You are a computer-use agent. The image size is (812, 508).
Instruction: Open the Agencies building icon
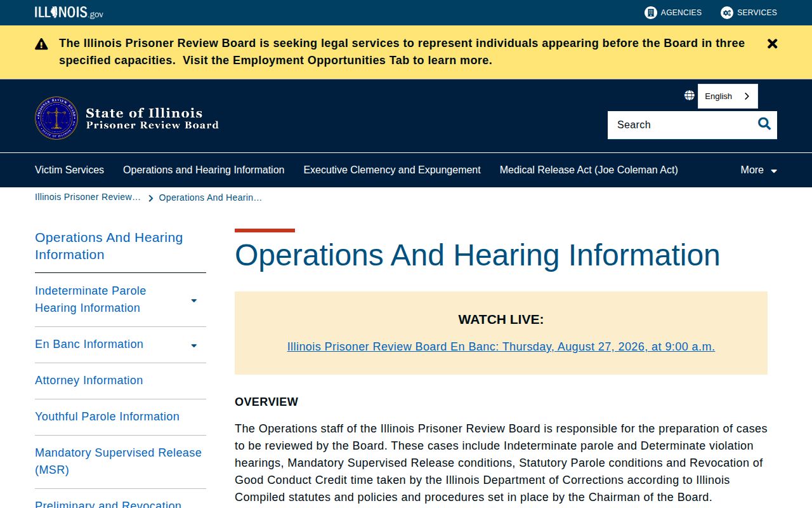click(650, 13)
